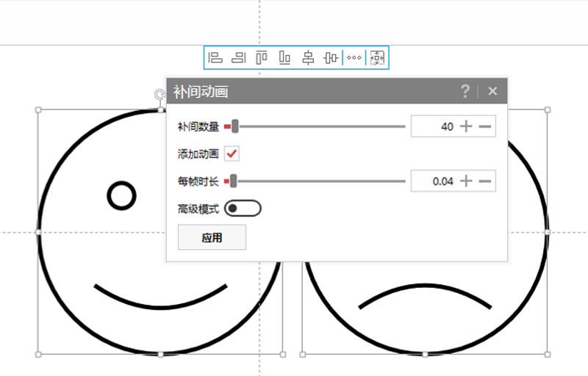This screenshot has height=376, width=588.
Task: Click the 补间动画 dialog title text
Action: [x=201, y=92]
